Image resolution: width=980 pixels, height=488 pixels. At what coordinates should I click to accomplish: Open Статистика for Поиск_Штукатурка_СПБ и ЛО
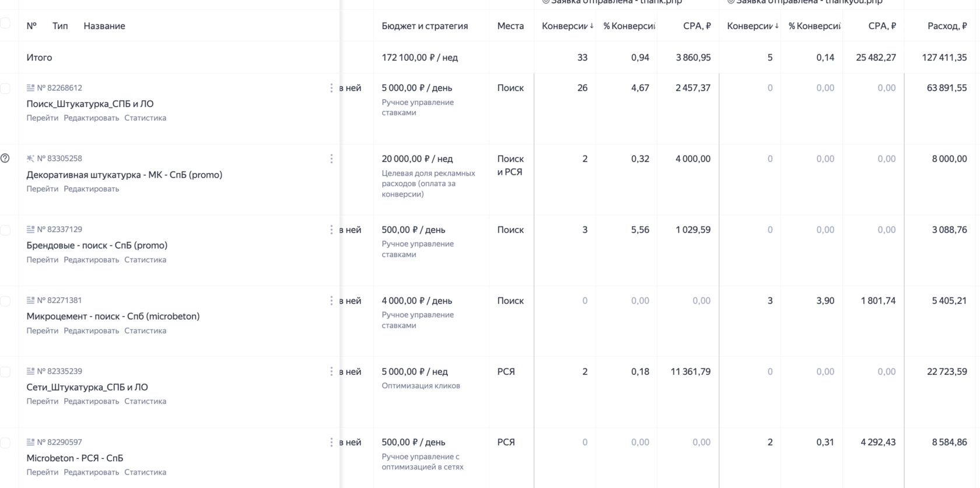pyautogui.click(x=145, y=118)
